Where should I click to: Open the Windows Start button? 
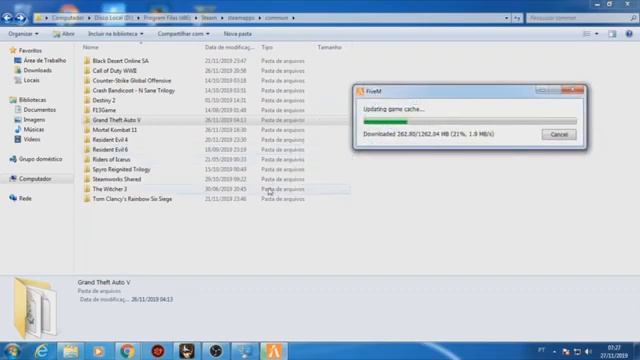click(x=12, y=351)
